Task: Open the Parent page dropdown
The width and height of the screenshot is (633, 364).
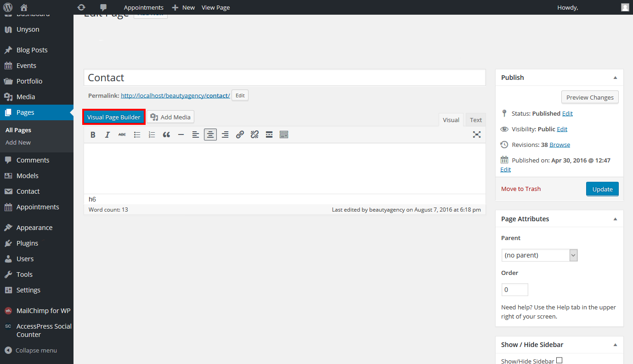Action: pos(539,255)
